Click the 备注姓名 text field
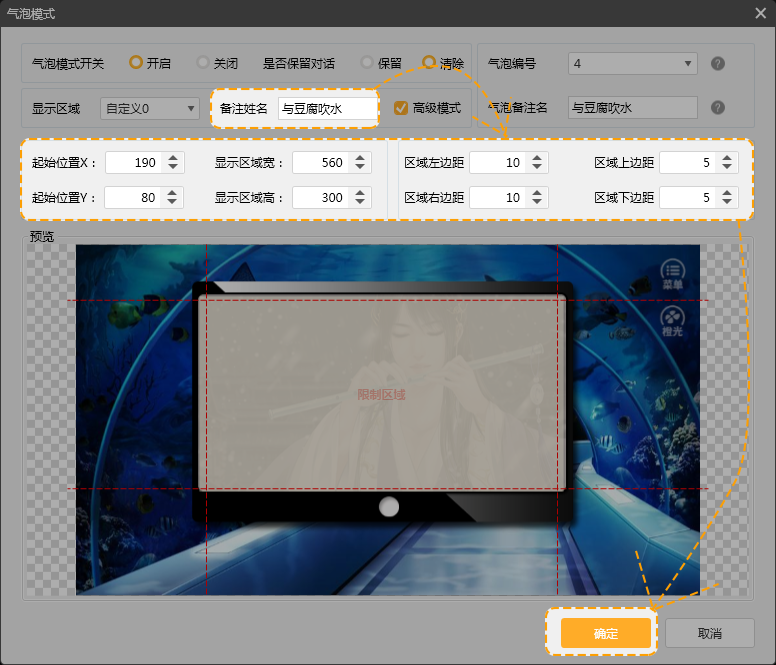 click(327, 109)
